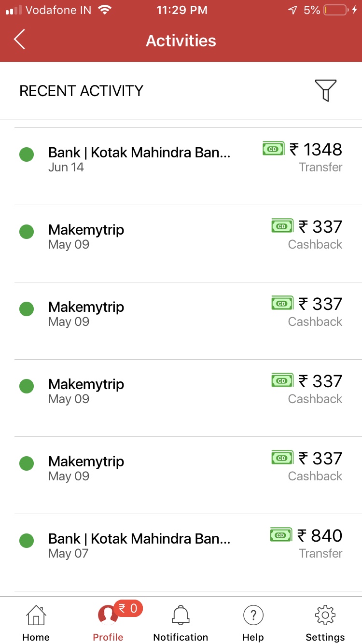Open Settings gear icon
362x644 pixels.
(325, 623)
